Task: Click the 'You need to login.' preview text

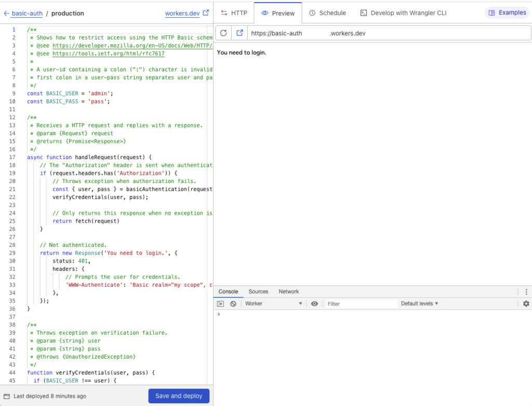Action: (242, 53)
